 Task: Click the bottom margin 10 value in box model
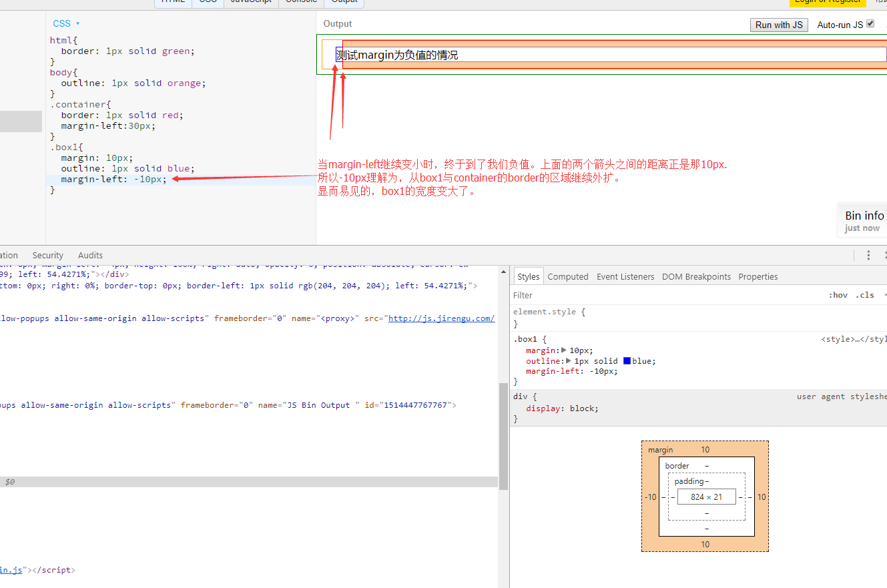pos(705,545)
